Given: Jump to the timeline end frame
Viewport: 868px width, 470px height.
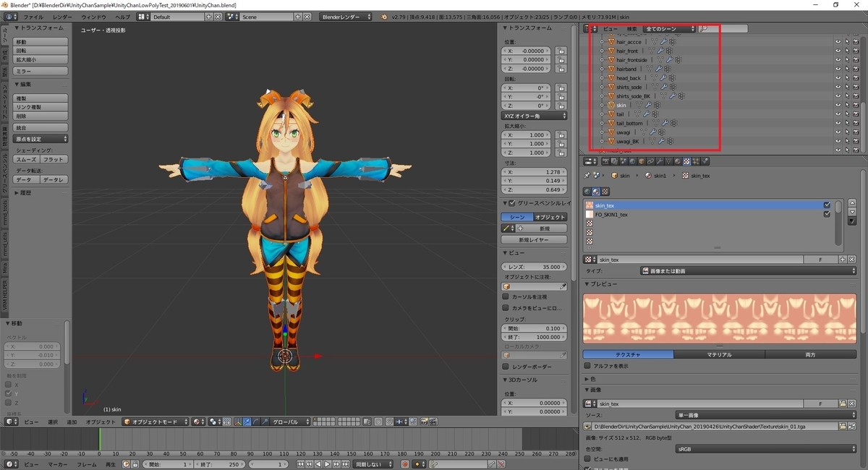Looking at the screenshot, I should coord(346,464).
